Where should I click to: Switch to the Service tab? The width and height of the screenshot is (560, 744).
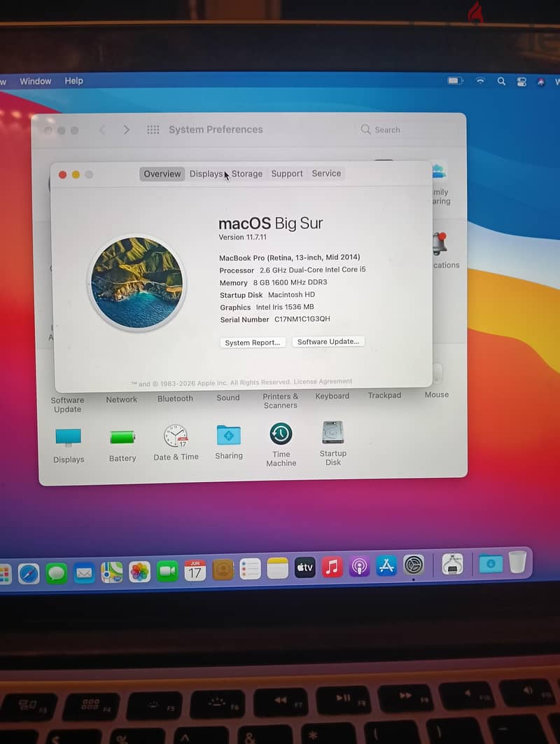pos(326,173)
